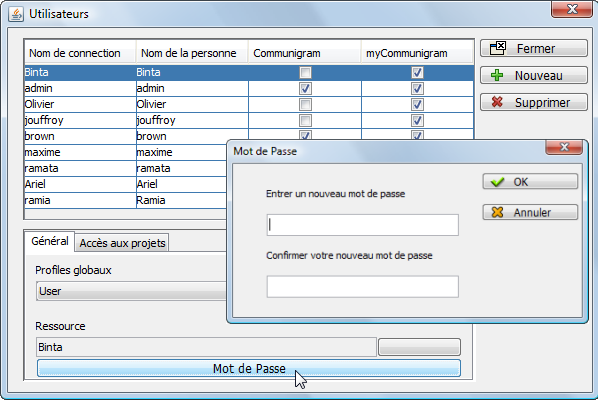The height and width of the screenshot is (402, 598).
Task: Focus the new password input field
Action: coord(362,225)
